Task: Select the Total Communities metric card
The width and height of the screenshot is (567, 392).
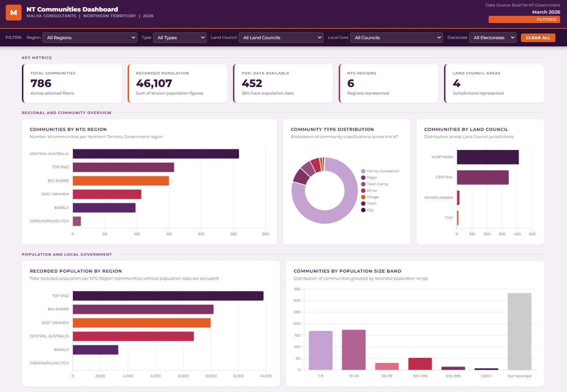Action: pos(72,83)
